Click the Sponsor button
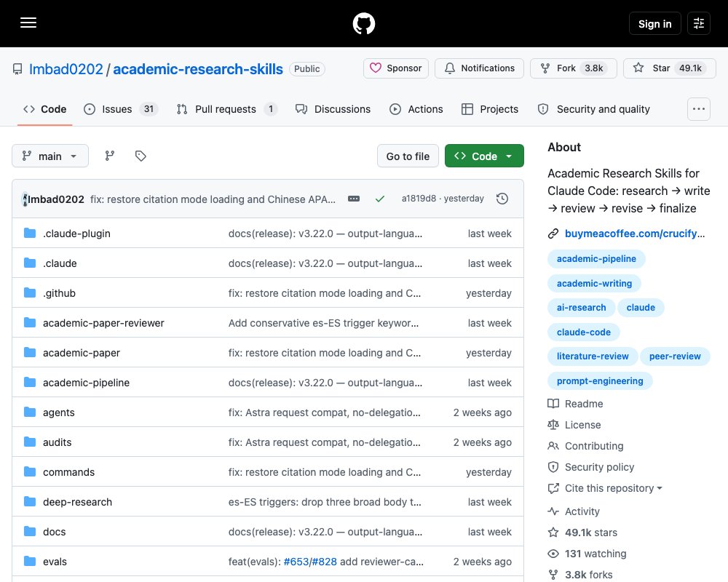The height and width of the screenshot is (582, 728). [x=396, y=68]
